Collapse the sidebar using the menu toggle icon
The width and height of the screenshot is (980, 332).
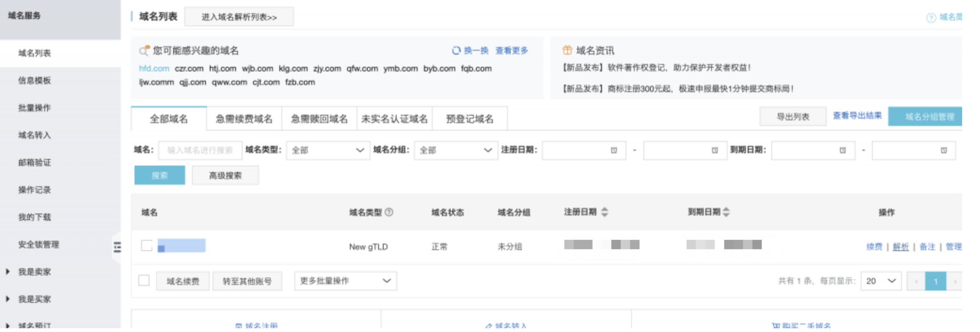(x=117, y=247)
